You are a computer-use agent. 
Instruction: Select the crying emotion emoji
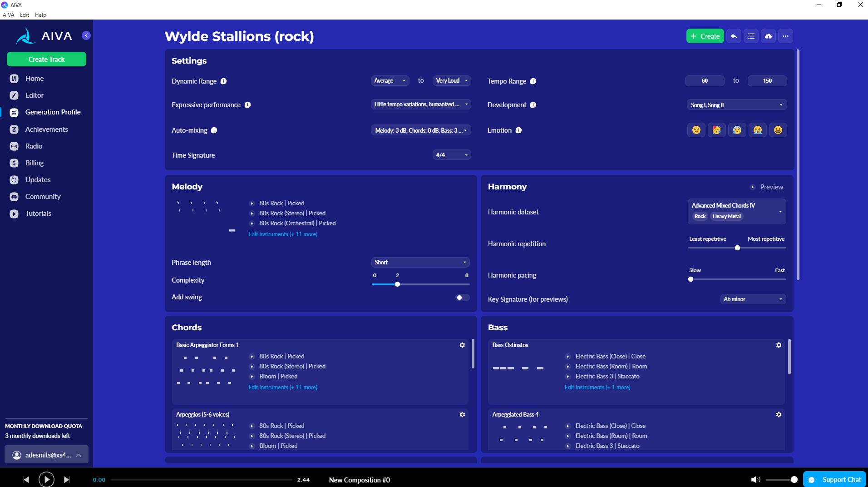(x=757, y=130)
